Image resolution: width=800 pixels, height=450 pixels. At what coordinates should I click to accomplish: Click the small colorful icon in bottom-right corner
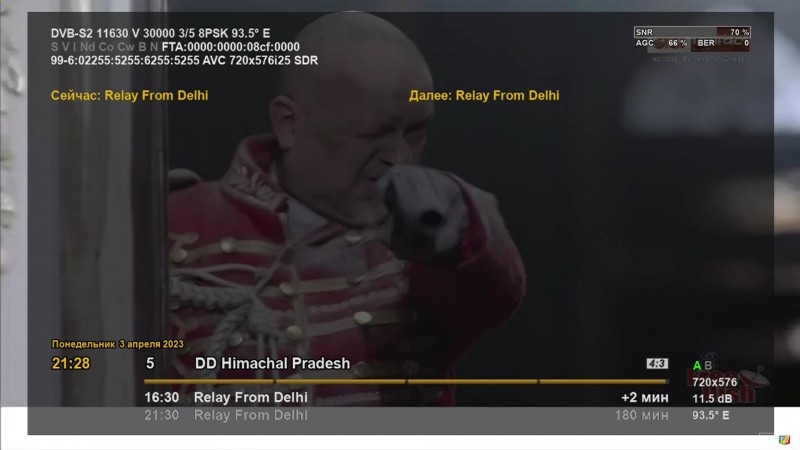click(784, 439)
